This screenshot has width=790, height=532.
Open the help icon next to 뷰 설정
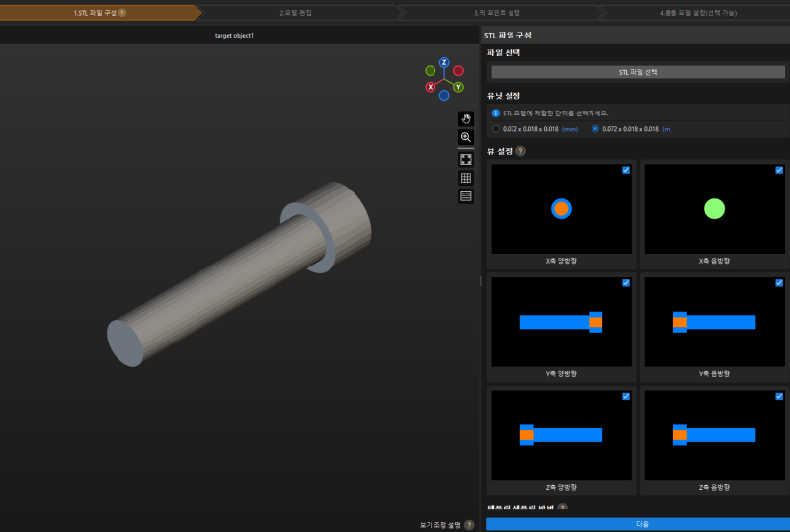point(521,151)
